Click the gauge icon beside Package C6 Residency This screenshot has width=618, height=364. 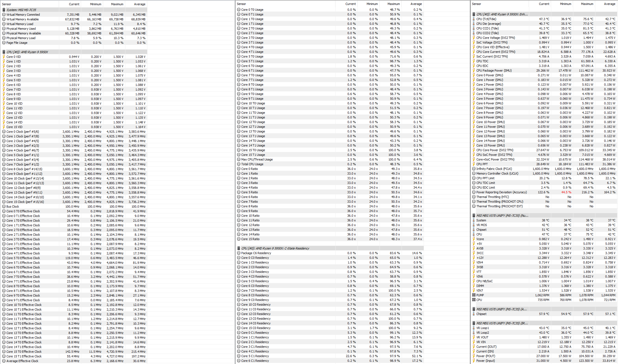[239, 253]
